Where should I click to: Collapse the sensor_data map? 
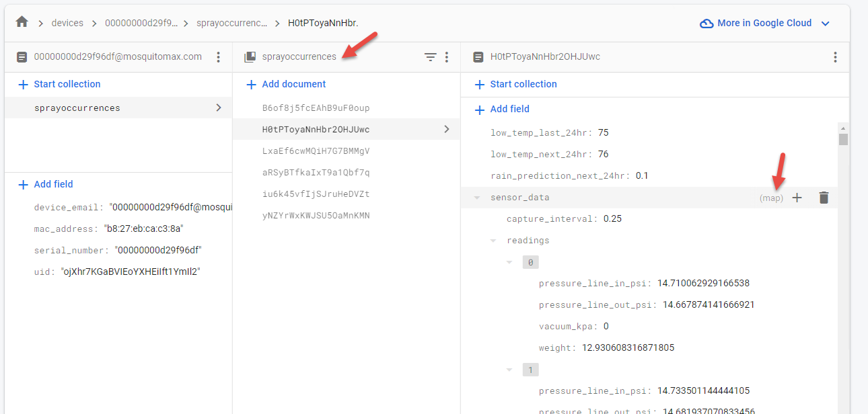click(478, 197)
